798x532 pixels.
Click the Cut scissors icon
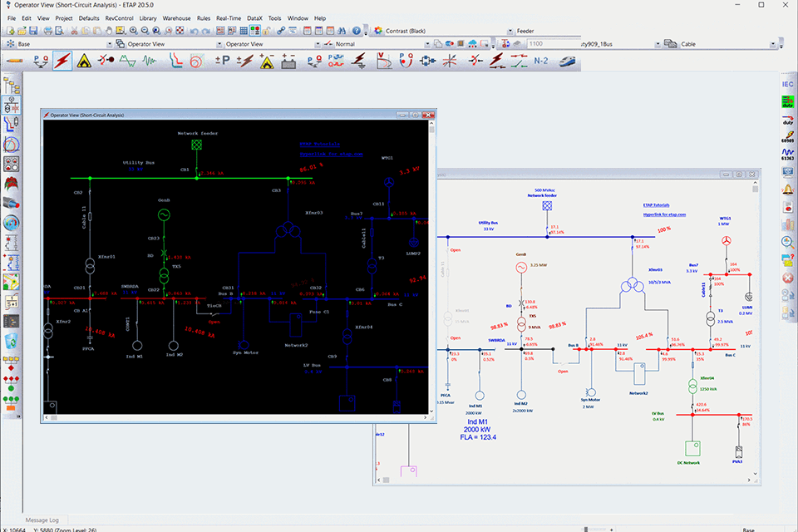click(x=74, y=31)
